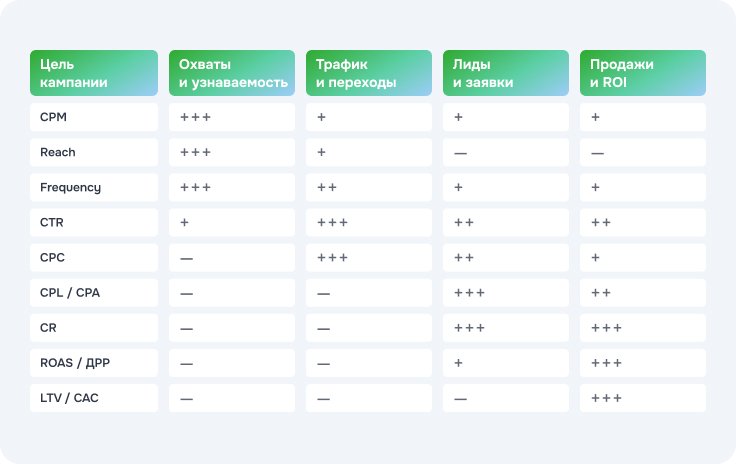Click the CPC dash cell under Охваты
The image size is (736, 464).
click(x=232, y=258)
